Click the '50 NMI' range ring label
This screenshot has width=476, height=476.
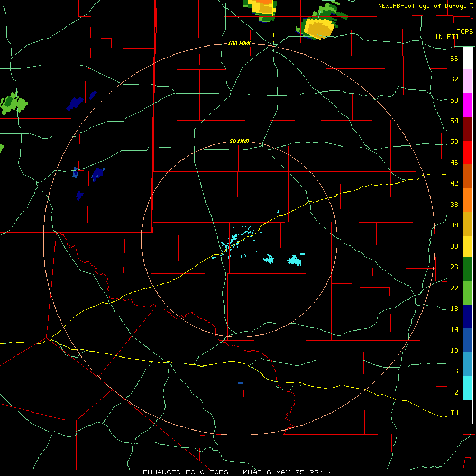click(x=239, y=141)
